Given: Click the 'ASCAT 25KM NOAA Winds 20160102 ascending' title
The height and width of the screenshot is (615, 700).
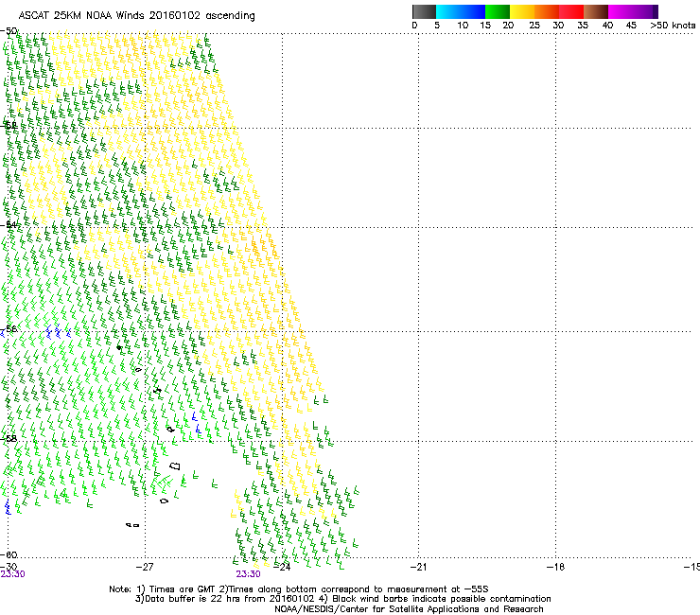Looking at the screenshot, I should tap(136, 16).
